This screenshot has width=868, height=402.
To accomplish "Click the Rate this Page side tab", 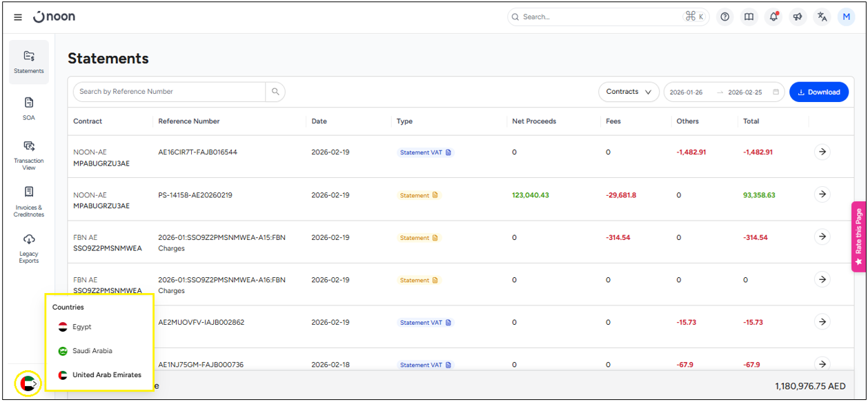I will tap(859, 237).
